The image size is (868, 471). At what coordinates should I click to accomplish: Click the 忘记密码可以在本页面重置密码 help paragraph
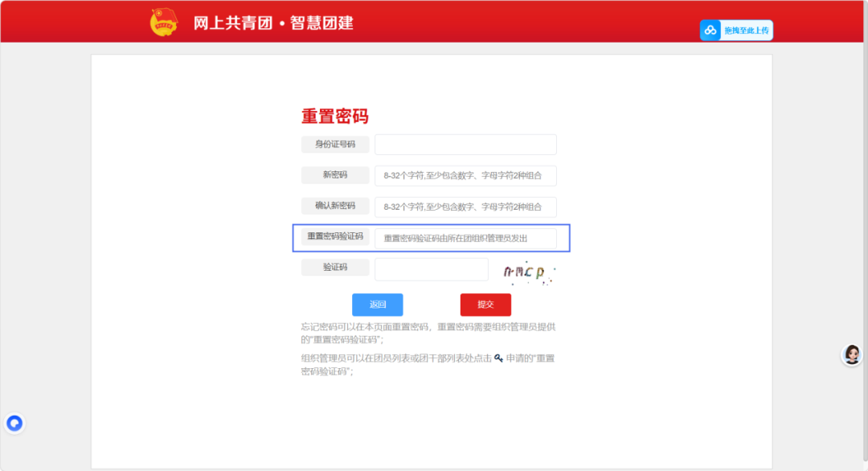click(x=428, y=334)
